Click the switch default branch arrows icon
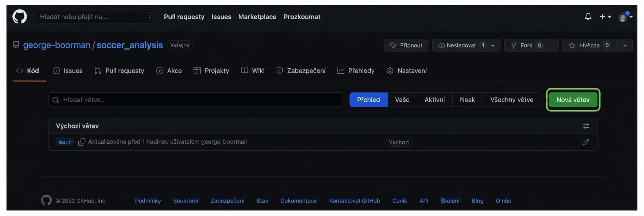The height and width of the screenshot is (216, 644). [586, 126]
